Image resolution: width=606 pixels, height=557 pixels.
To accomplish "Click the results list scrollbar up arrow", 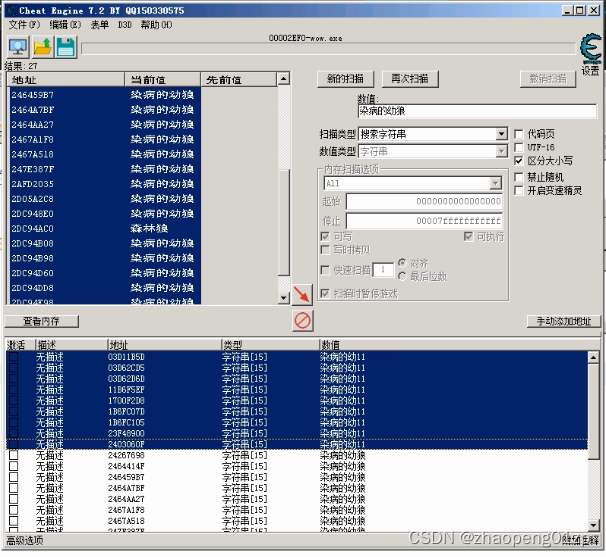I will [x=284, y=79].
